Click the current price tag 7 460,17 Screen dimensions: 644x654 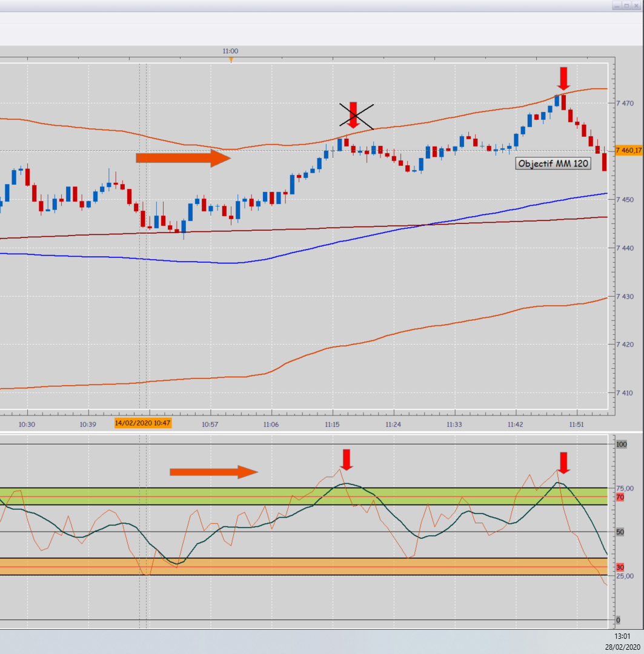point(629,150)
